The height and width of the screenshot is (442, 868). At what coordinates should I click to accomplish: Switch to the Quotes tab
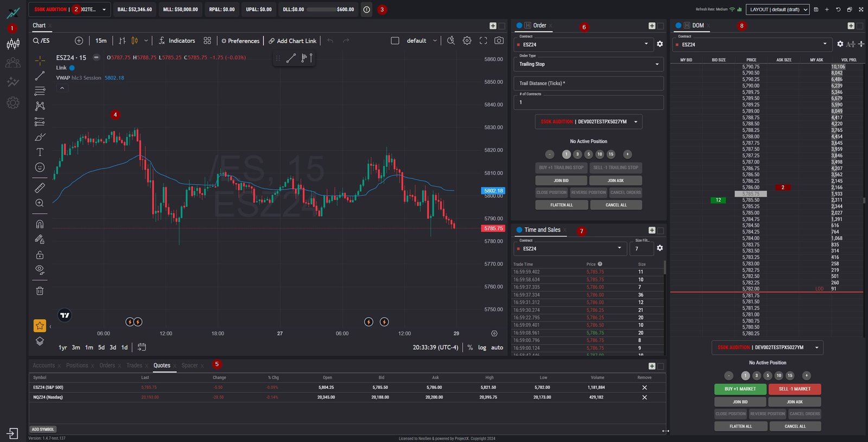click(x=162, y=366)
